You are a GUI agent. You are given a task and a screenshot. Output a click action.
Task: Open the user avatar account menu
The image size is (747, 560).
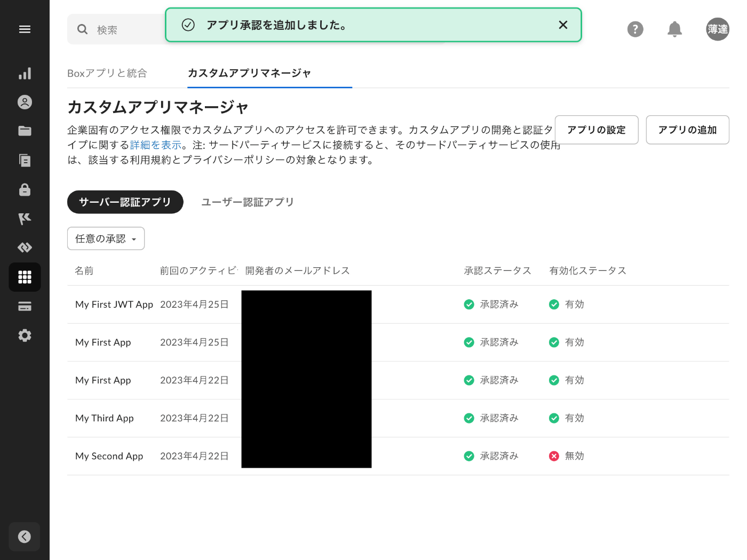pyautogui.click(x=718, y=29)
